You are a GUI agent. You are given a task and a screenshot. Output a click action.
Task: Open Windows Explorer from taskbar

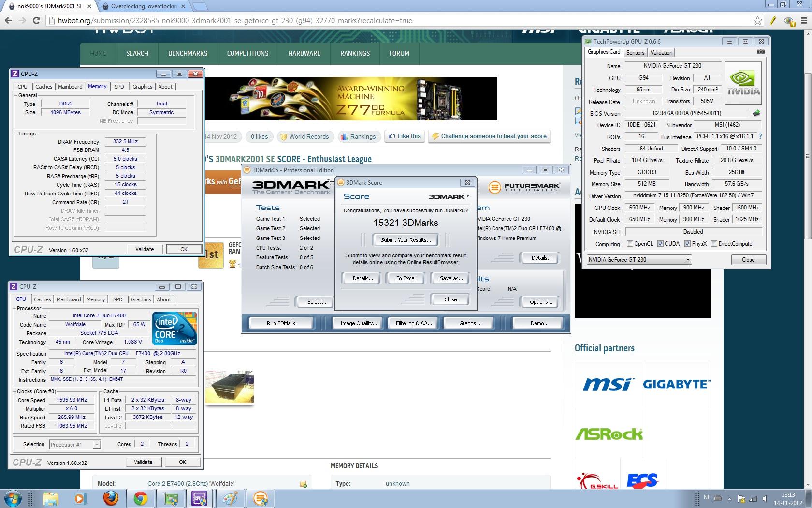point(51,498)
